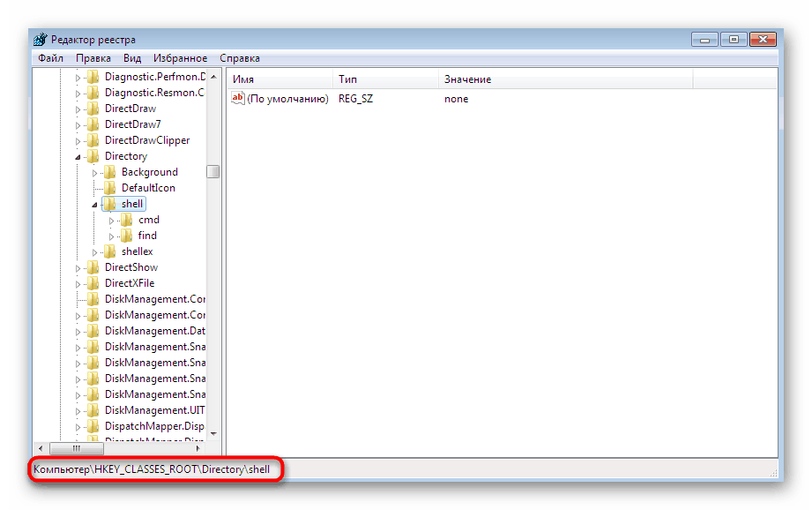The width and height of the screenshot is (812, 510).
Task: Select the Directory folder icon
Action: (x=93, y=156)
